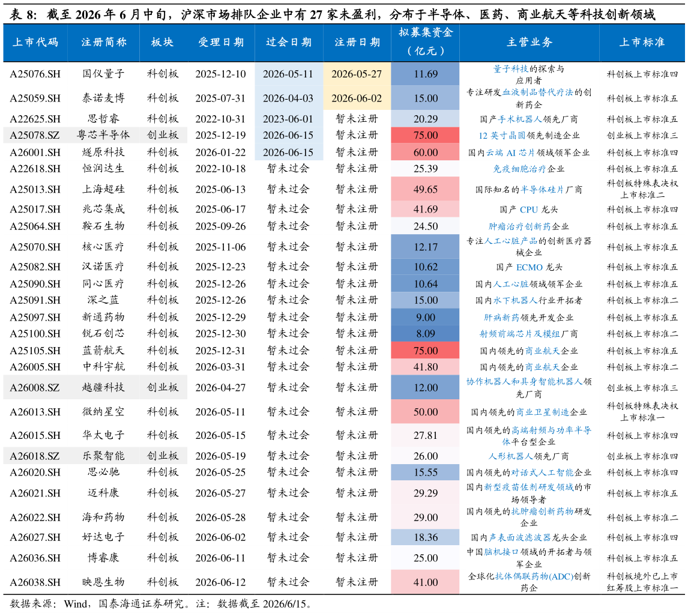
Task: Click the 上市代码 column header
Action: point(35,43)
